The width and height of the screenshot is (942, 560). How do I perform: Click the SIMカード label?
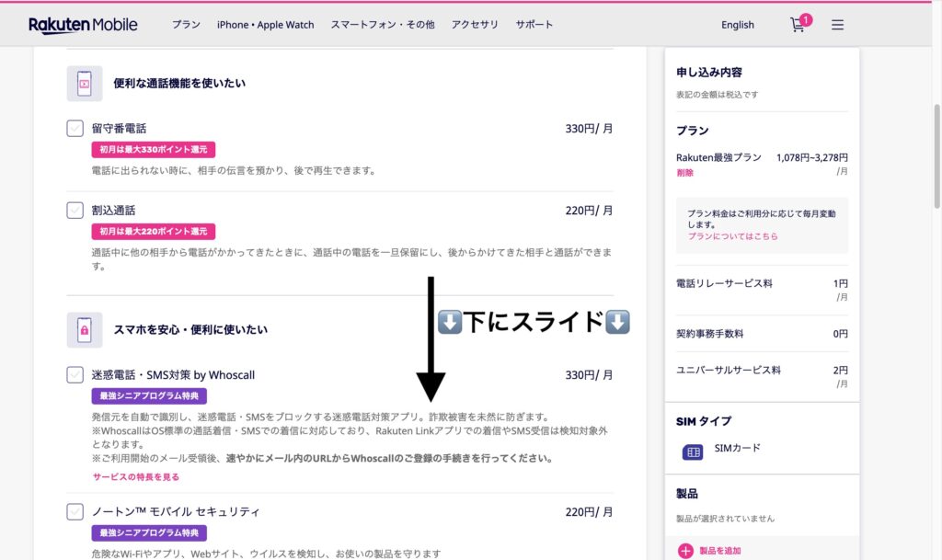[x=737, y=448]
